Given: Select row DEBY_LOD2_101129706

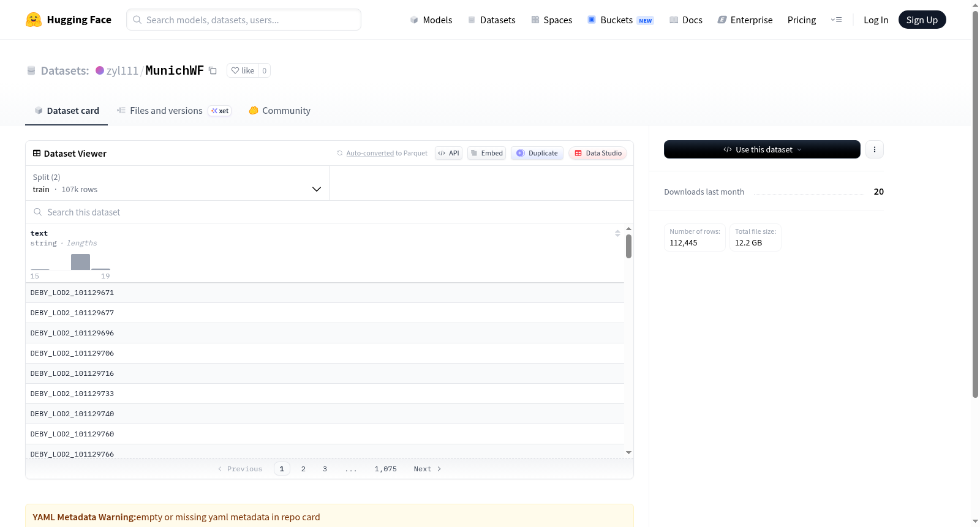Looking at the screenshot, I should click(325, 353).
